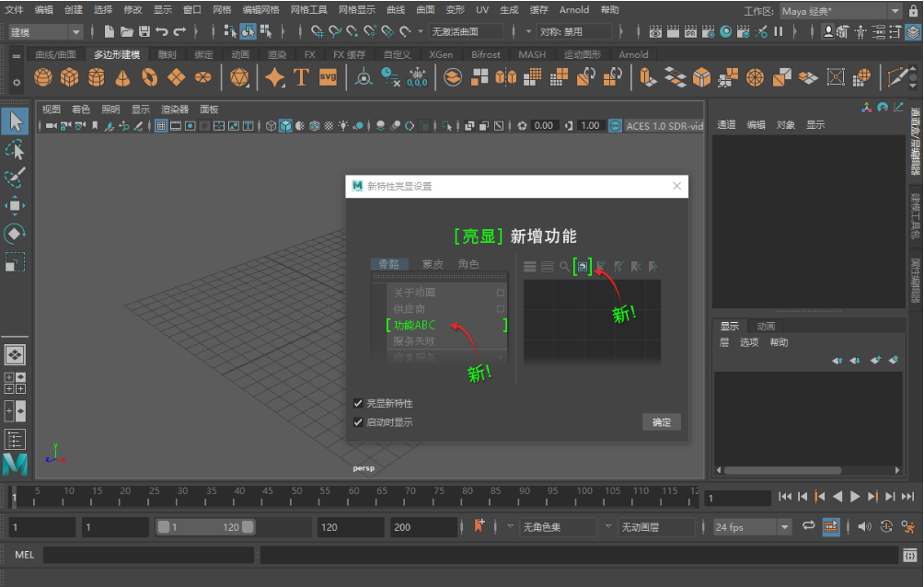
Task: Choose the Move tool in left toolbox
Action: pyautogui.click(x=15, y=205)
